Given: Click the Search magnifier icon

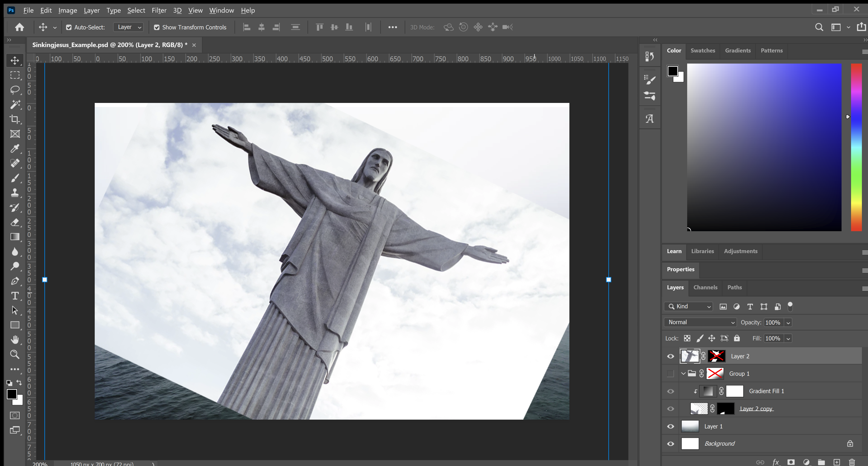Looking at the screenshot, I should click(x=819, y=27).
